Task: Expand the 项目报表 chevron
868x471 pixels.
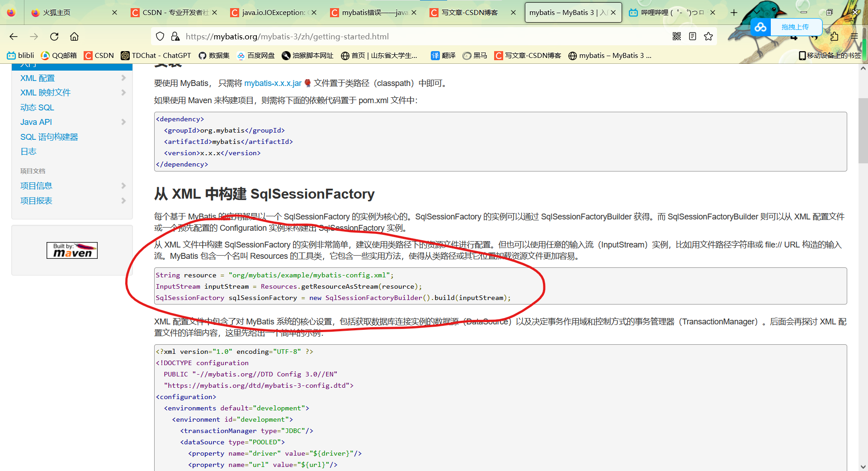Action: point(123,200)
